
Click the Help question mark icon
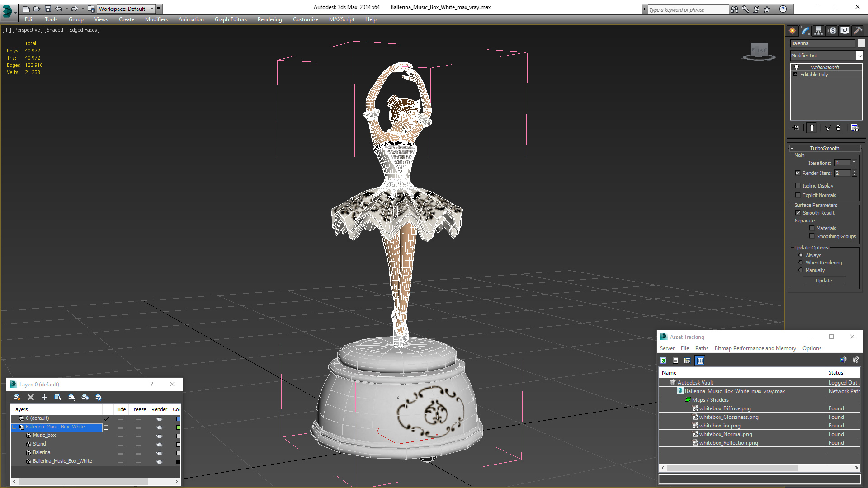point(783,9)
